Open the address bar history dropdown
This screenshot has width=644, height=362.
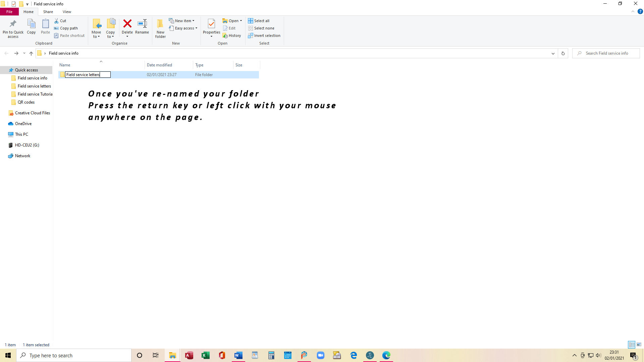coord(553,53)
